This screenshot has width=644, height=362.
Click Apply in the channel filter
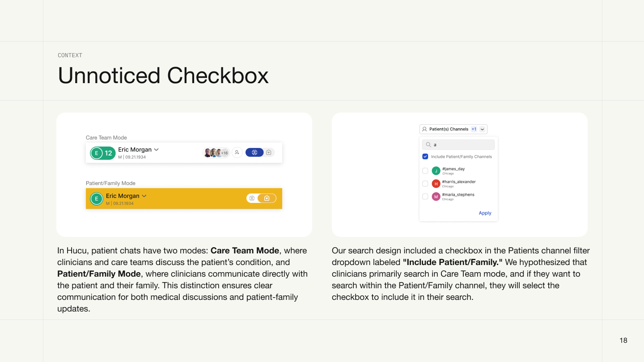[485, 213]
